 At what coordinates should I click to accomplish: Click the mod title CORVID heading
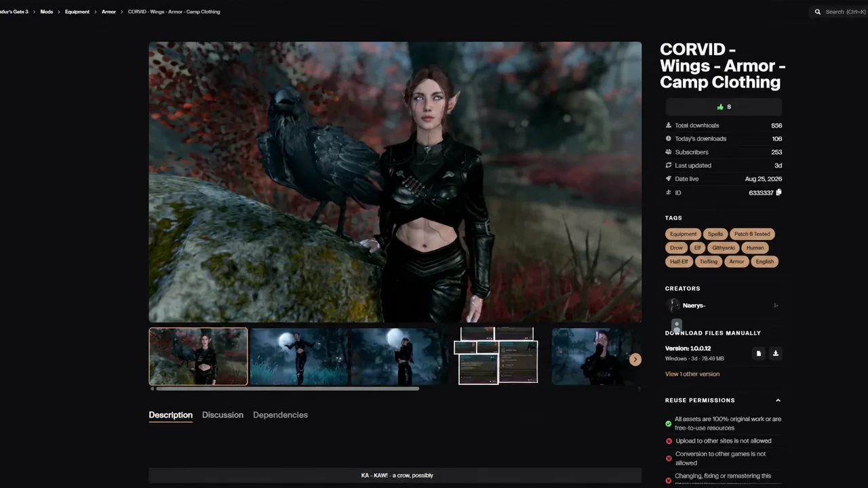[x=723, y=66]
